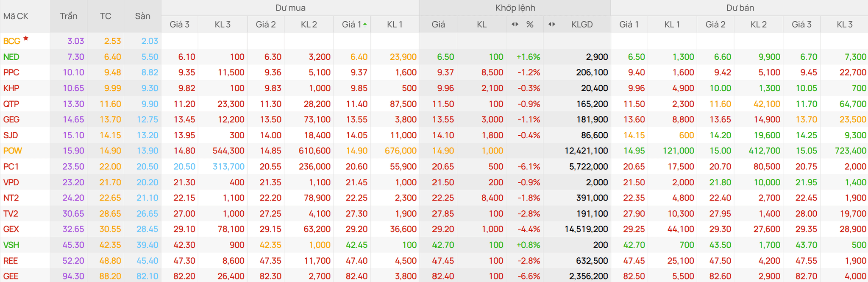Viewport: 868px width, 282px height.
Task: Click the Khớp lệnh group header
Action: pos(515,8)
